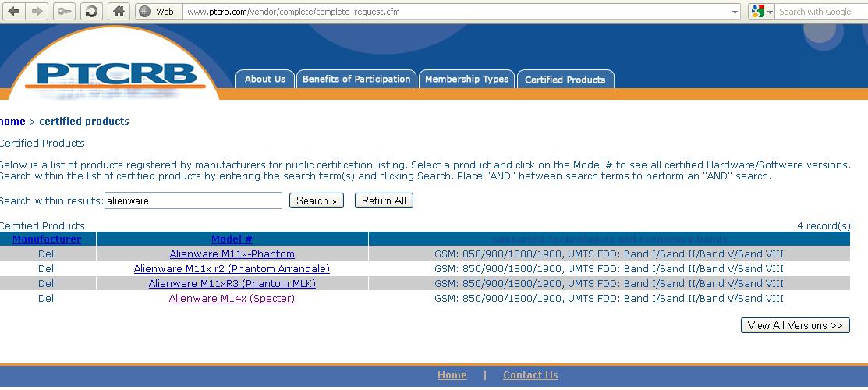Follow the home breadcrumb link
868x390 pixels.
[12, 122]
